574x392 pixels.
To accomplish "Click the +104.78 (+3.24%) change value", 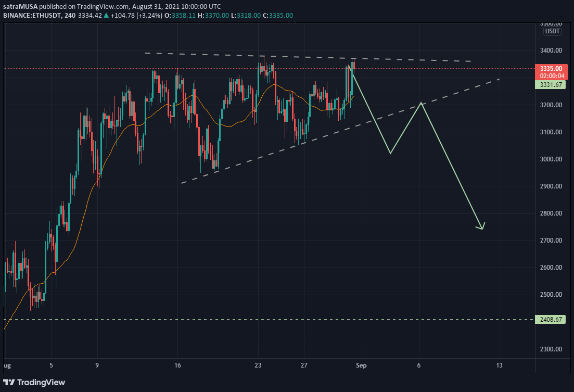I will click(136, 16).
